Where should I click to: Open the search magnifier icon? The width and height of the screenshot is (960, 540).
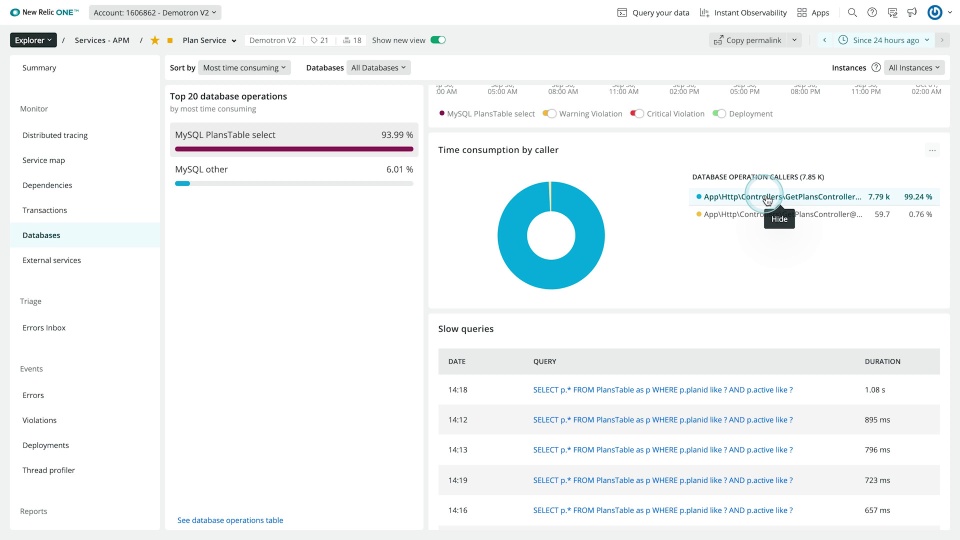coord(852,12)
